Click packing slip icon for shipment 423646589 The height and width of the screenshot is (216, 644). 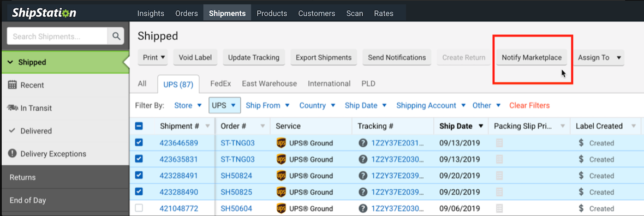[x=499, y=143]
